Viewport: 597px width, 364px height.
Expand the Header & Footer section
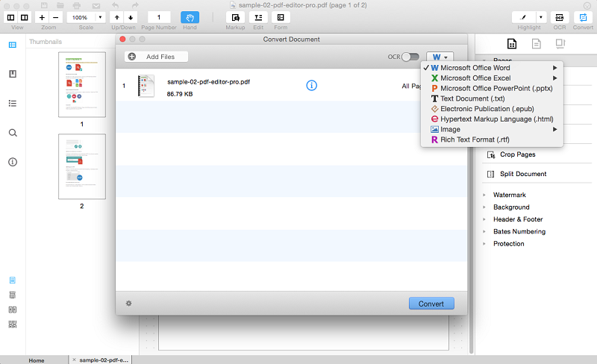[484, 219]
